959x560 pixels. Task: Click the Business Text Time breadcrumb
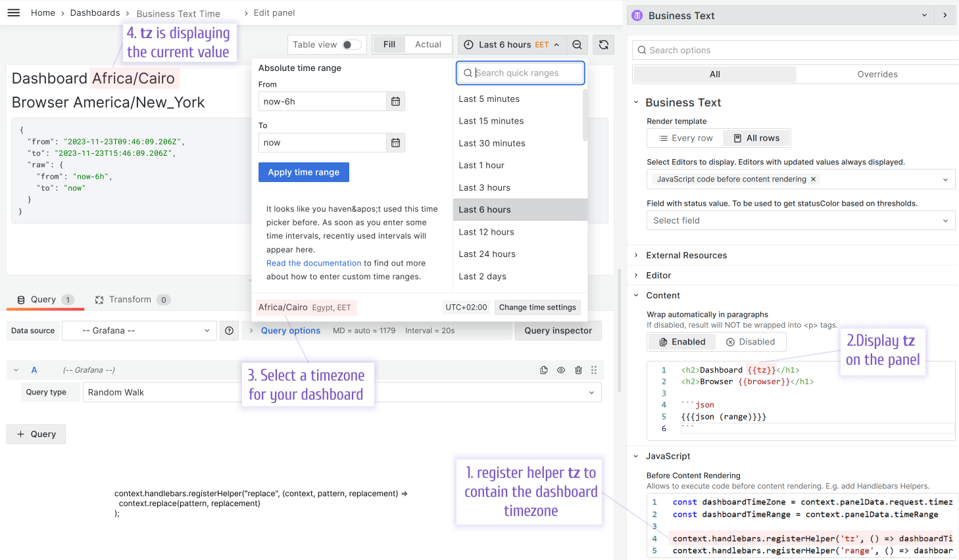[178, 13]
